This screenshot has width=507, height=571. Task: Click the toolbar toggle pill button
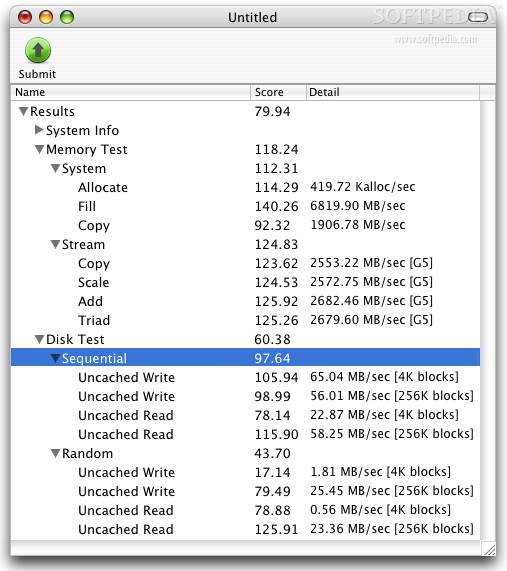click(x=477, y=17)
